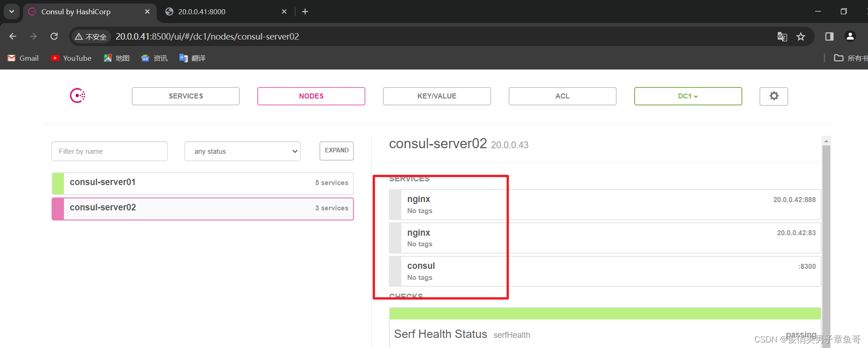The width and height of the screenshot is (868, 348).
Task: Open the settings gear button
Action: 774,96
